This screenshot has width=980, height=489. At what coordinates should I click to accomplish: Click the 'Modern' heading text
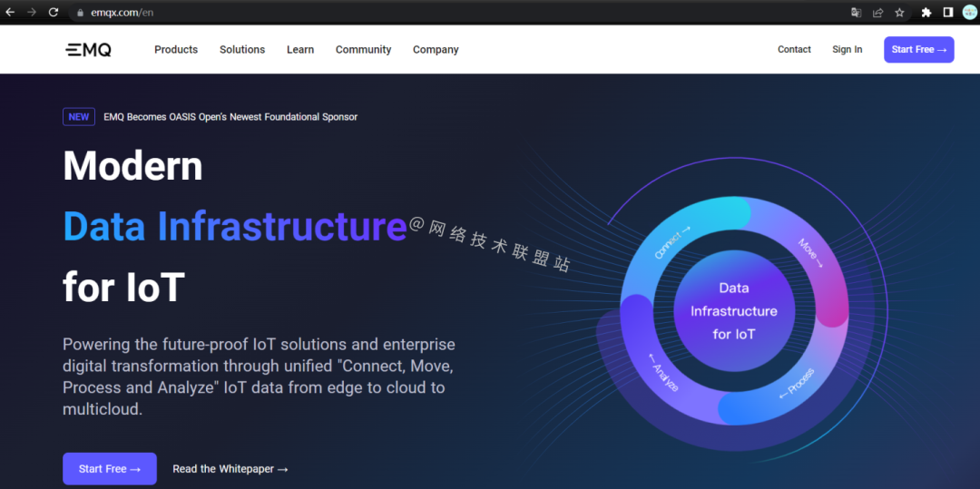(132, 165)
